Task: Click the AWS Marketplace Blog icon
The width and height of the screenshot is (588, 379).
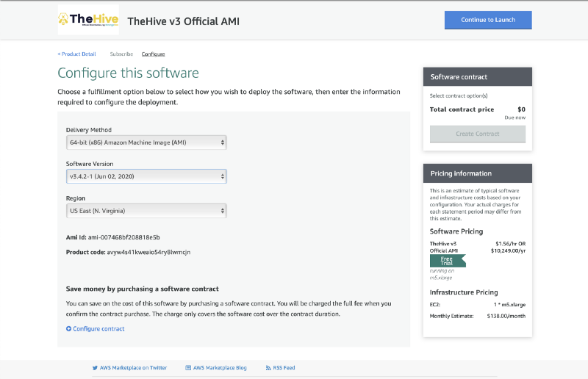Action: (188, 367)
